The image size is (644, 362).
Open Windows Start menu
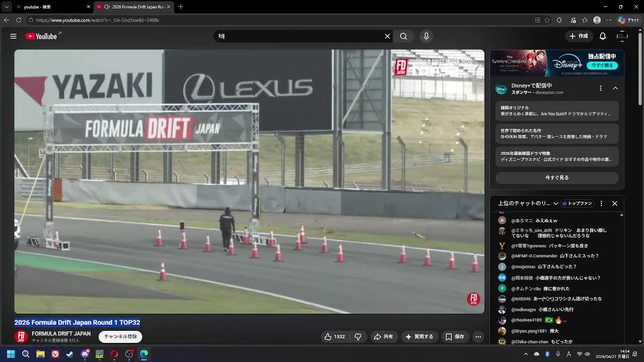pyautogui.click(x=11, y=354)
